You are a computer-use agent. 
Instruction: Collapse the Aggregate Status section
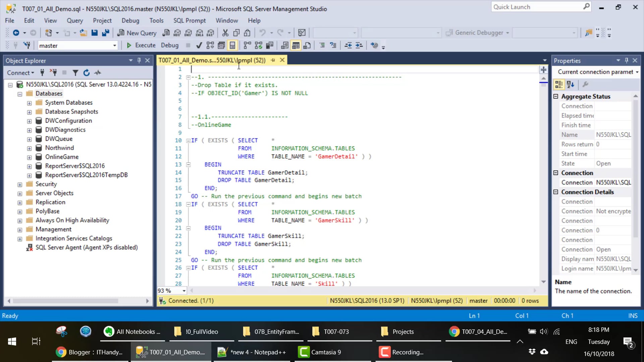coord(556,97)
